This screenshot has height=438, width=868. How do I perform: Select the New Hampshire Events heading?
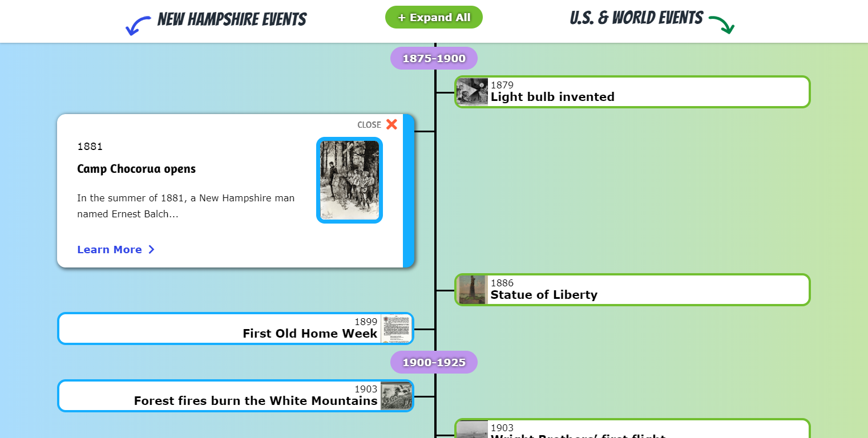232,19
